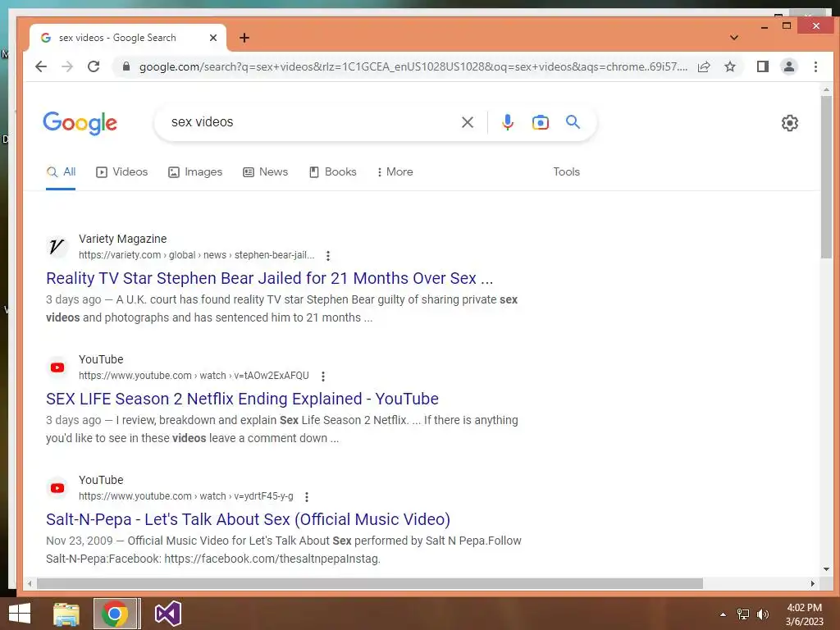Open the search Tools options

coord(566,172)
